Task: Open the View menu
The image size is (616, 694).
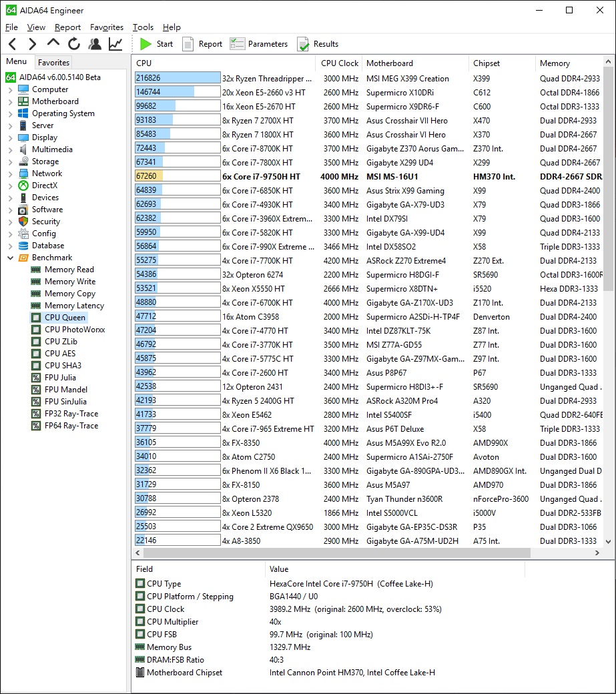Action: point(36,27)
